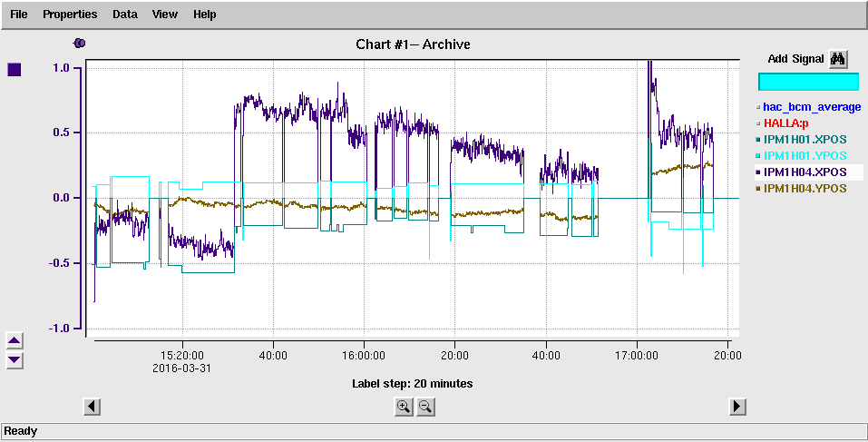868x442 pixels.
Task: Move the time range back with left arrow
Action: point(92,407)
